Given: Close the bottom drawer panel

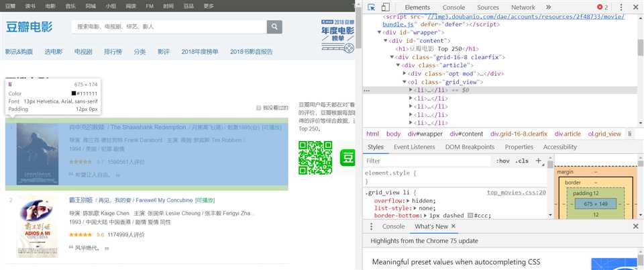Looking at the screenshot, I should (x=635, y=226).
